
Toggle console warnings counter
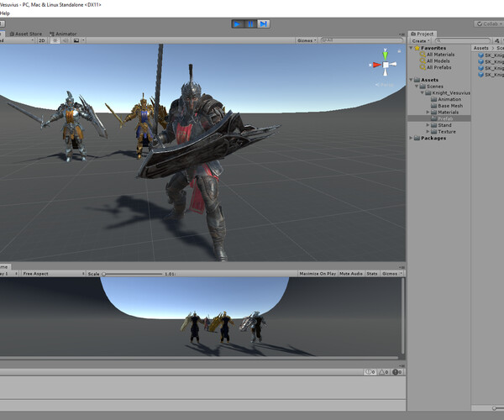click(x=384, y=372)
